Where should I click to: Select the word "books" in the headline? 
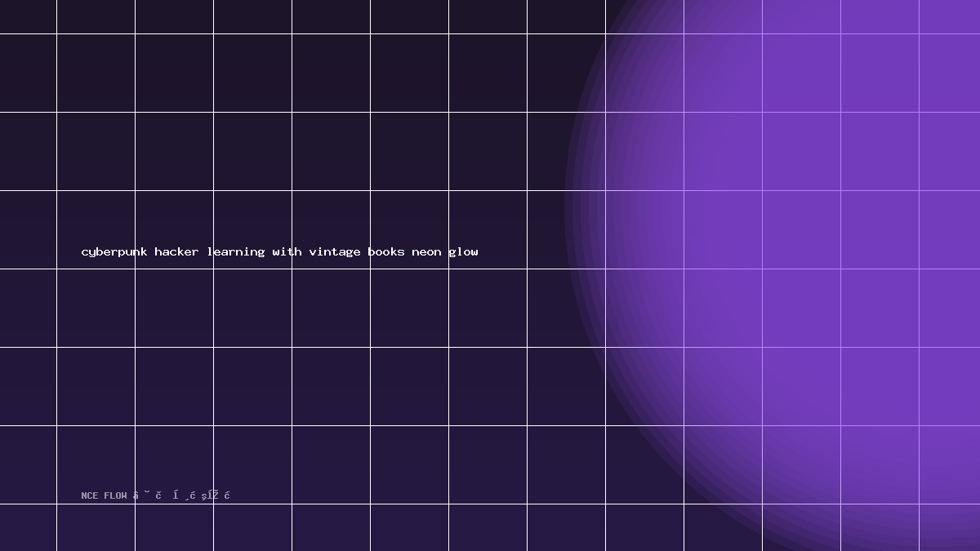click(x=386, y=251)
